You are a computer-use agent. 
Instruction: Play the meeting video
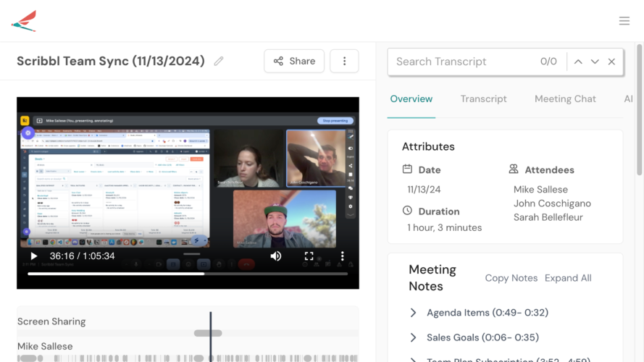coord(33,256)
